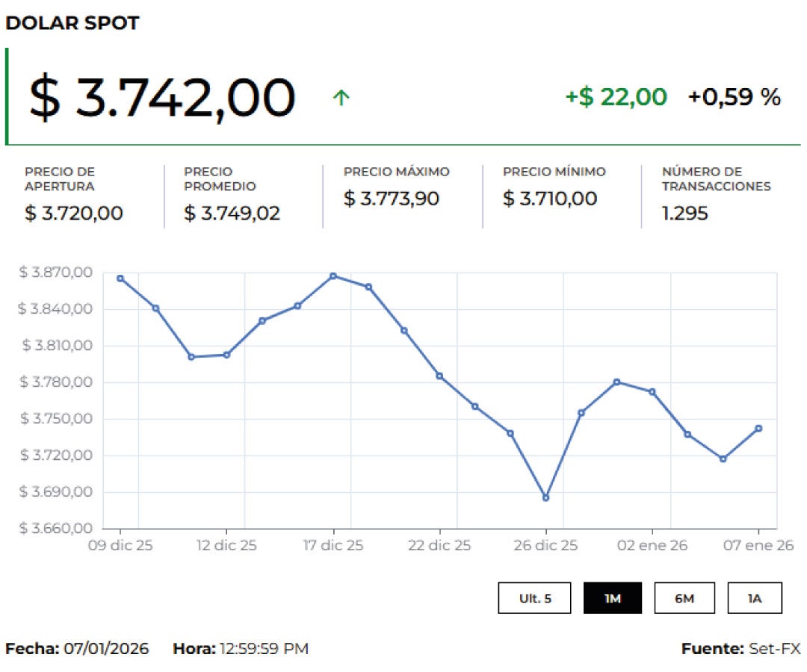Viewport: 807px width, 672px height.
Task: Click the 07 ene 26 final data point
Action: pyautogui.click(x=758, y=429)
